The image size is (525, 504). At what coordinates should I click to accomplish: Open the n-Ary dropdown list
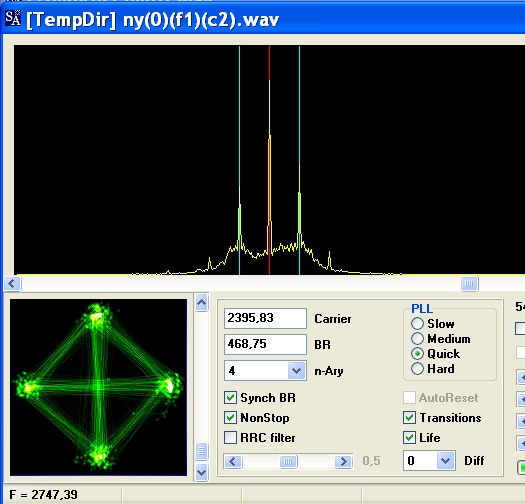pyautogui.click(x=296, y=371)
